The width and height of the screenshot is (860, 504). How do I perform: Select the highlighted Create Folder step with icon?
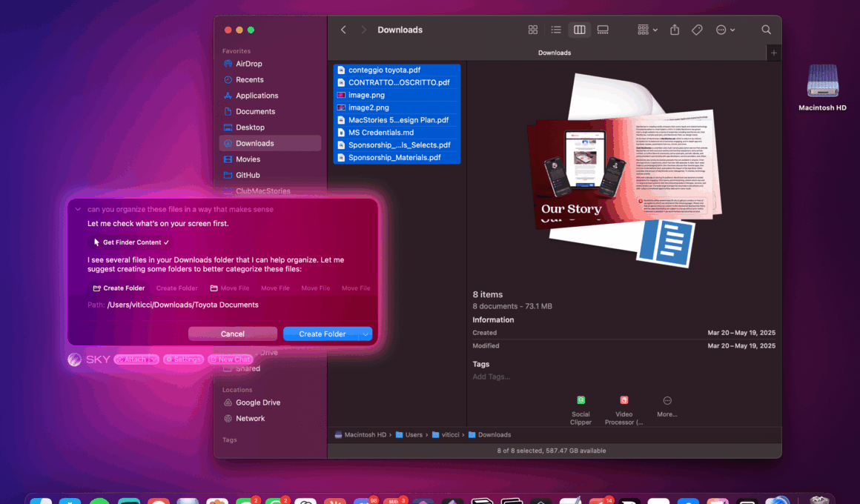tap(119, 288)
